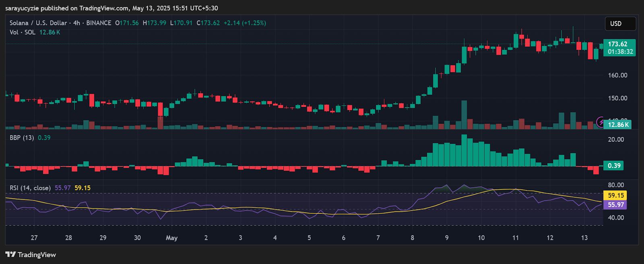Click the Solana / U.S. Dollar symbol title
644x264 pixels.
[38, 23]
